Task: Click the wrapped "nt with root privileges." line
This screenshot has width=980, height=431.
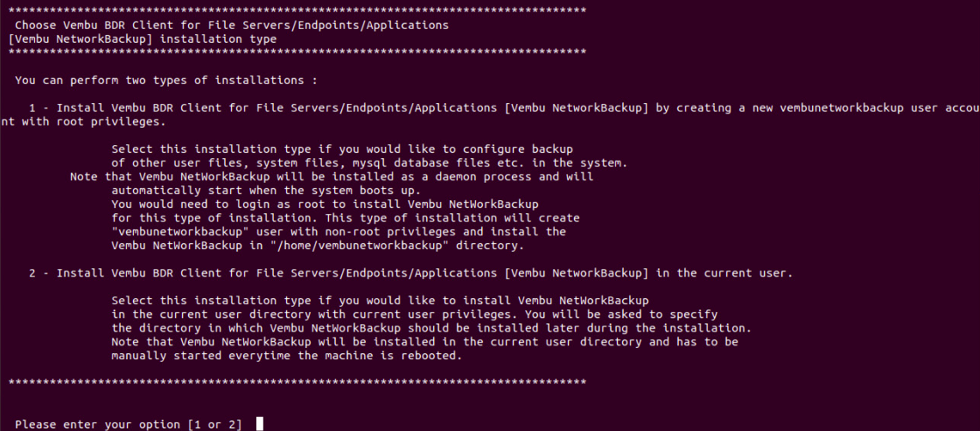Action: [x=84, y=122]
